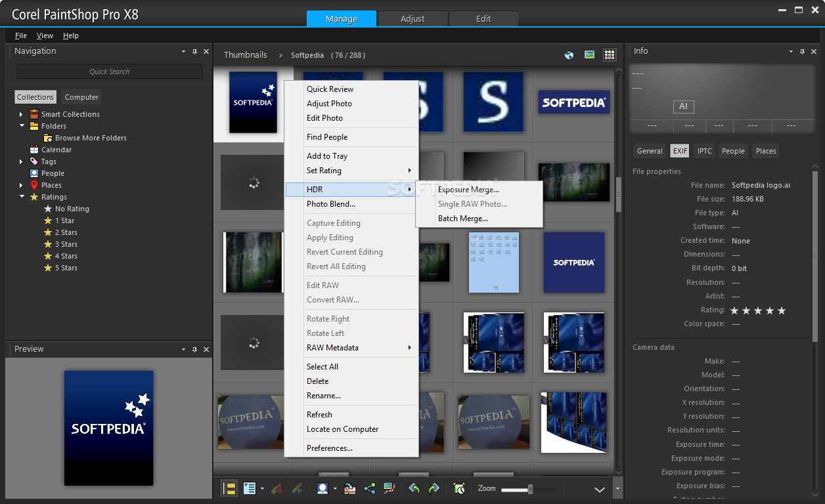Toggle the Navigation palette icon in bottom toolbar
The image size is (825, 504).
click(229, 488)
